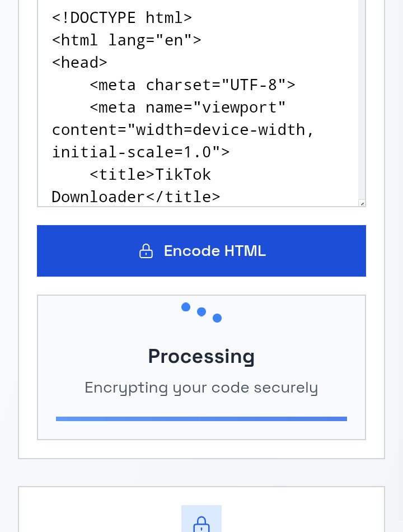Click the title TikTok code line
The height and width of the screenshot is (532, 403).
[x=150, y=174]
